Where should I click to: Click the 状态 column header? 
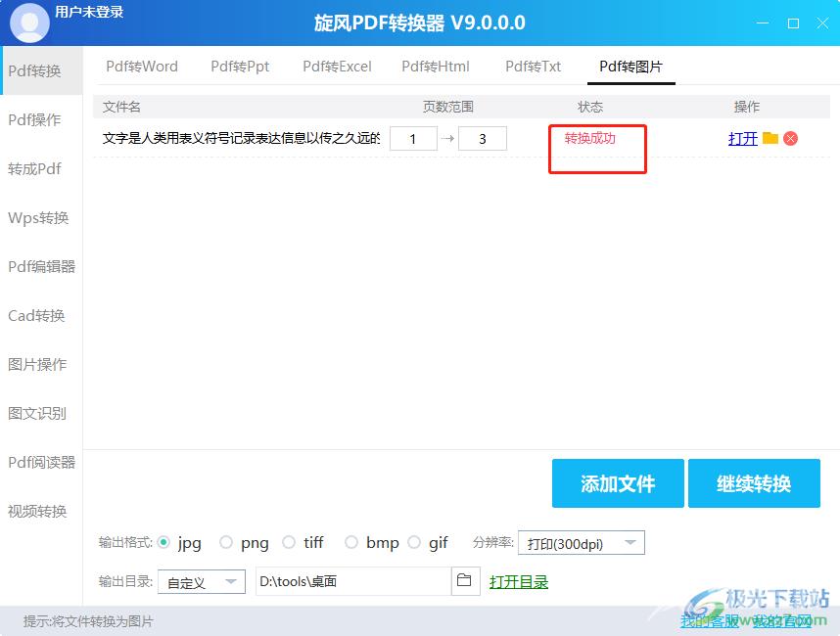click(x=589, y=107)
